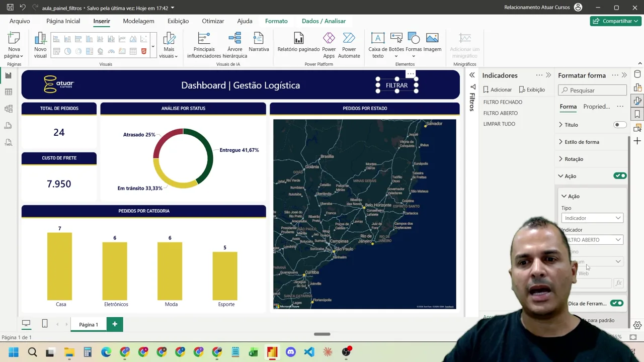The height and width of the screenshot is (362, 644).
Task: Switch to mobile layout at bottom
Action: (45, 324)
